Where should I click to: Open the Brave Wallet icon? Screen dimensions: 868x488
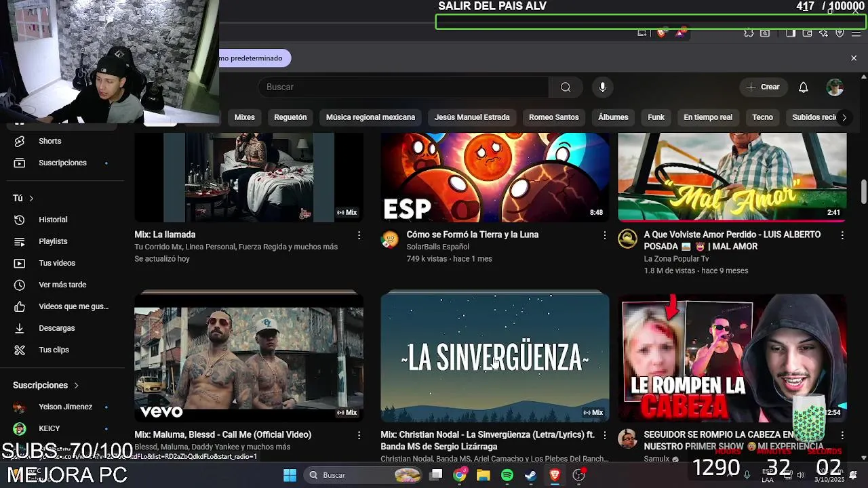click(x=807, y=33)
